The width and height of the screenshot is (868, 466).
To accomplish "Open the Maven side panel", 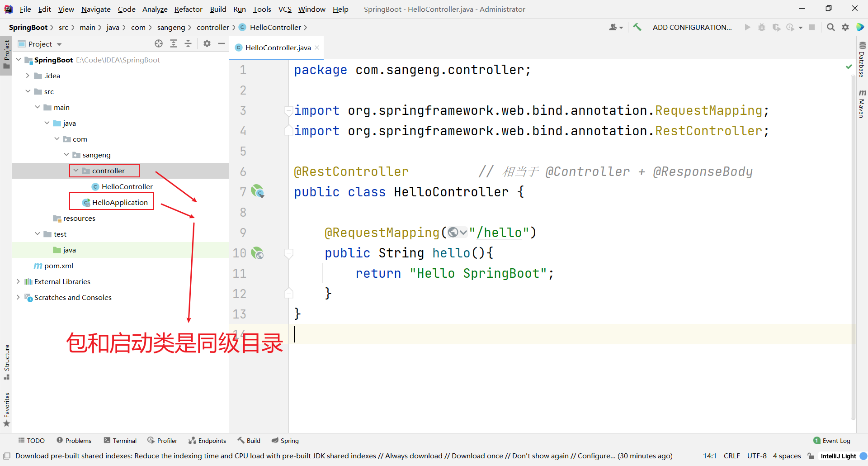I will point(862,104).
